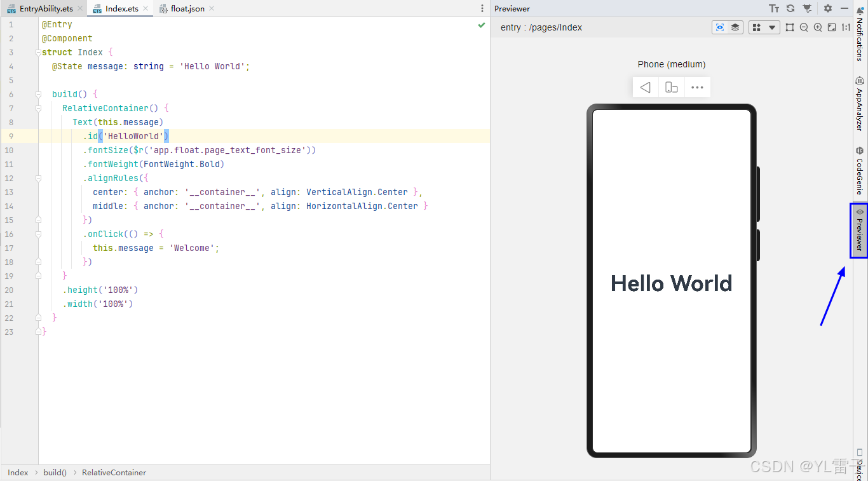Viewport: 868px width, 481px height.
Task: Close the float.json tab
Action: click(212, 8)
